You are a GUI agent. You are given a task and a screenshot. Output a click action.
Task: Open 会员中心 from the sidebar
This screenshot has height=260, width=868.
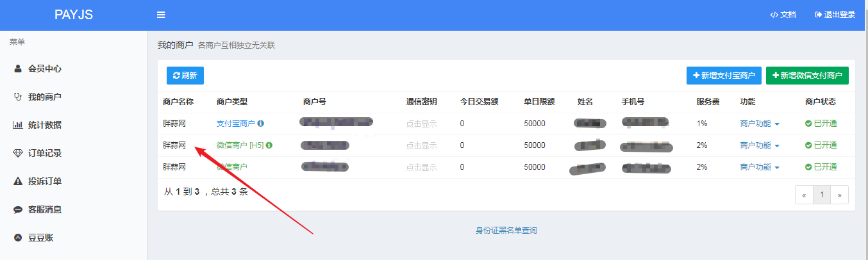tap(44, 69)
